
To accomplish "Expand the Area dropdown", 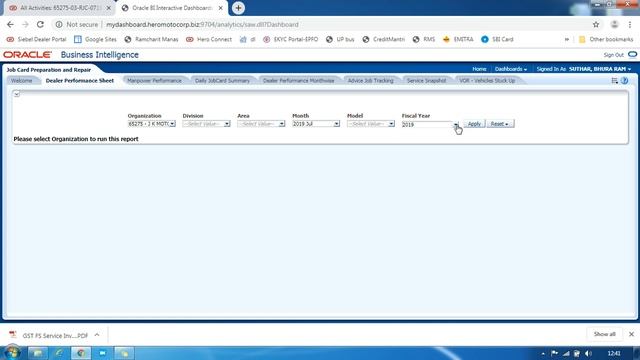I will tap(282, 124).
